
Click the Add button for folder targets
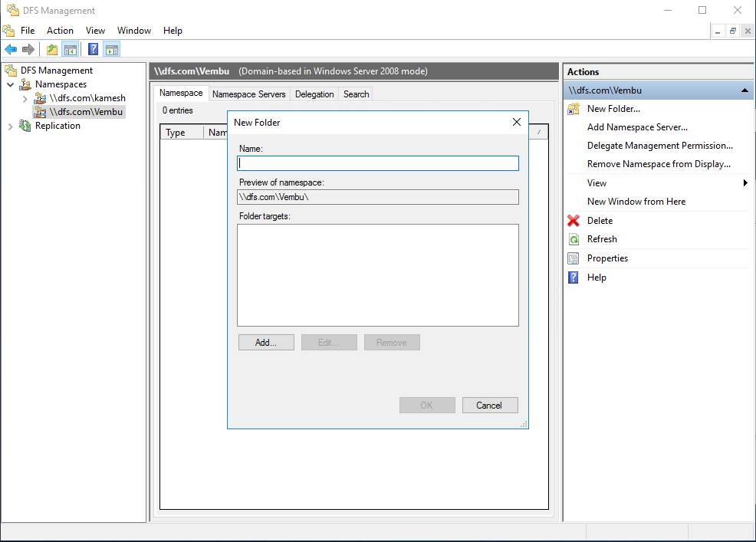coord(266,342)
